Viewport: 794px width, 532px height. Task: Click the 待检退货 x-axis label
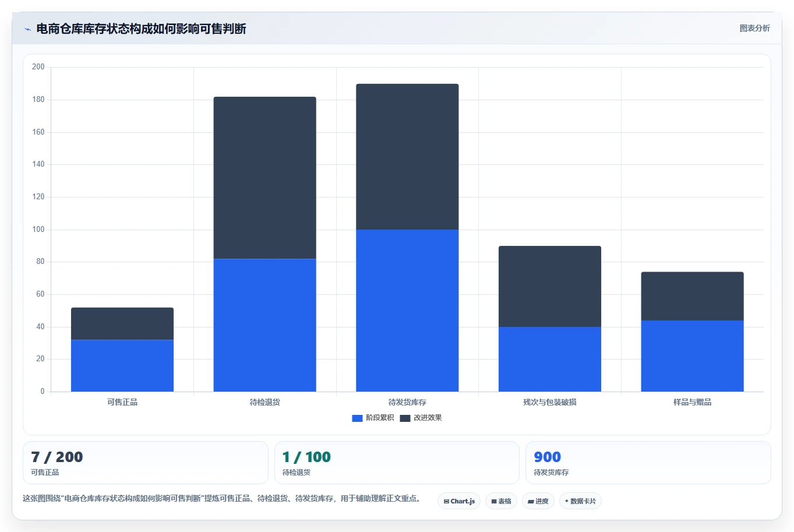(265, 402)
